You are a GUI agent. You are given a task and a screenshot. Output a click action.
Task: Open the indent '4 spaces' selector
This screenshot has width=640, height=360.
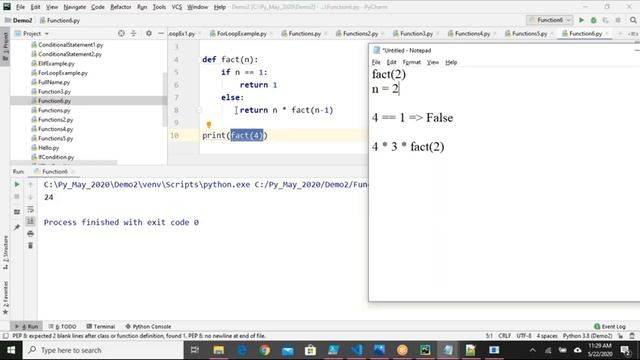[x=547, y=336]
